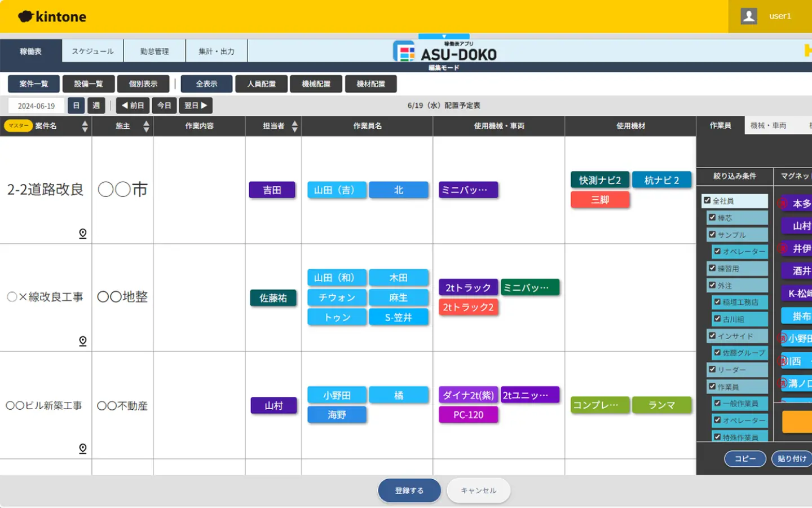Screen dimensions: 812x508
Task: Sort by 案件名 column arrows
Action: [85, 126]
